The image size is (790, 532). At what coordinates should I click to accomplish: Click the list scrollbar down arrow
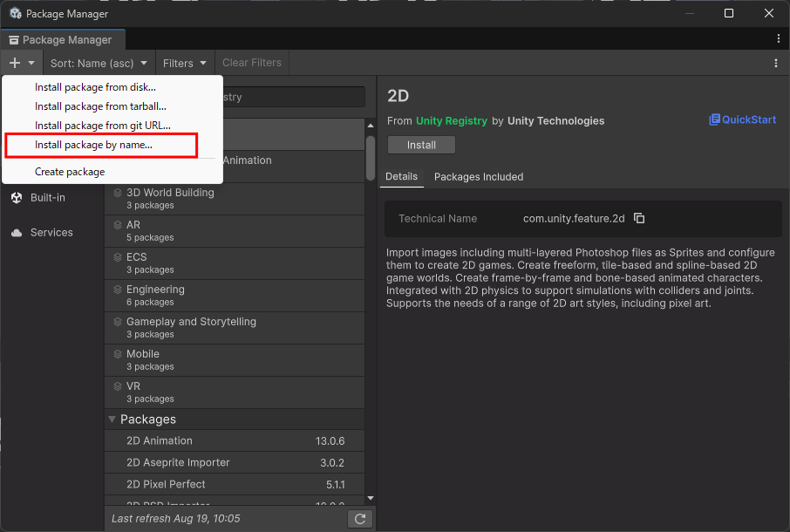pos(371,498)
